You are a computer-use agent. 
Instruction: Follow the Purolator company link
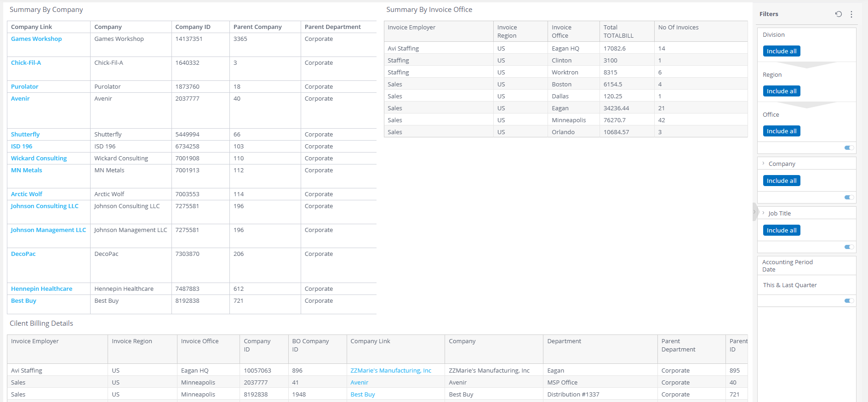point(25,87)
